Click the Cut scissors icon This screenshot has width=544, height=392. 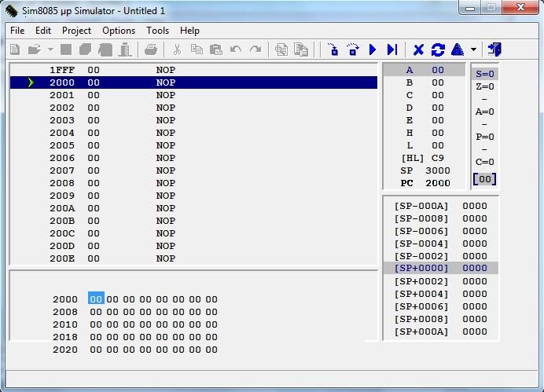point(178,49)
